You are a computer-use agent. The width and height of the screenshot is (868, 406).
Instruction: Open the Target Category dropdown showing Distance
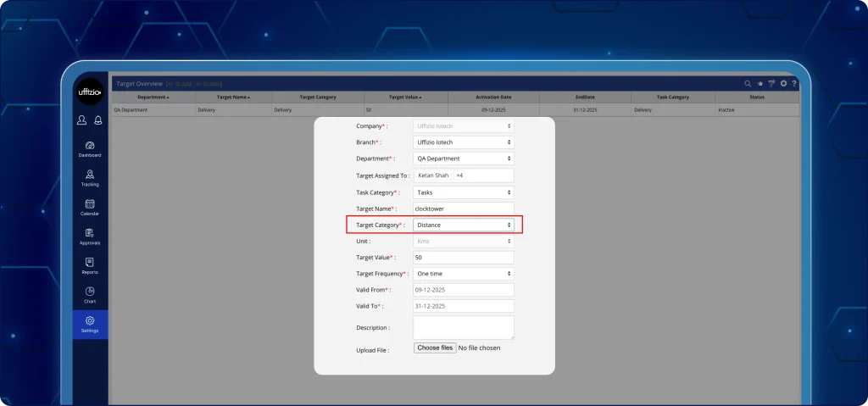click(464, 225)
